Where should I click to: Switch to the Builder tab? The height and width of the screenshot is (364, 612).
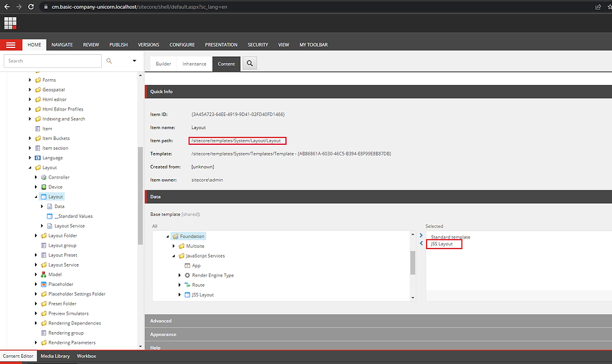(163, 64)
